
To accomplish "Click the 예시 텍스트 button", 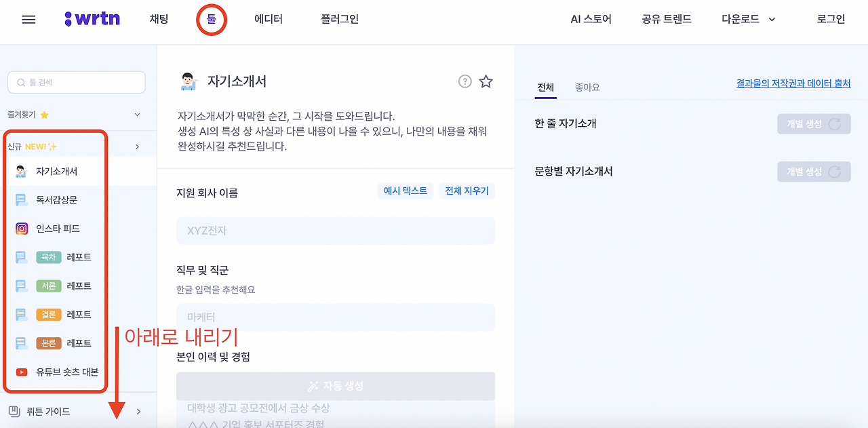I will click(405, 191).
